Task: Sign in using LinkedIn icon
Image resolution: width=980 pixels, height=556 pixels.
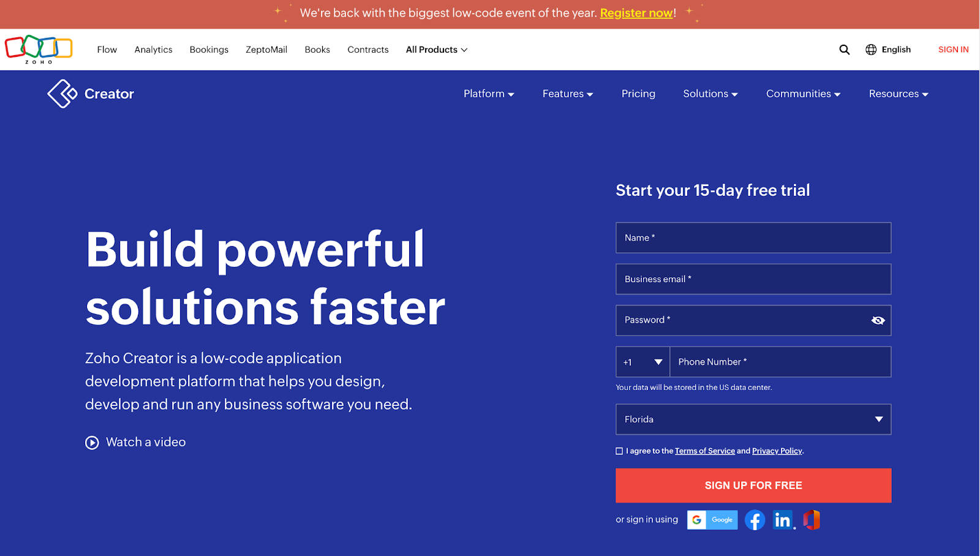Action: tap(783, 520)
